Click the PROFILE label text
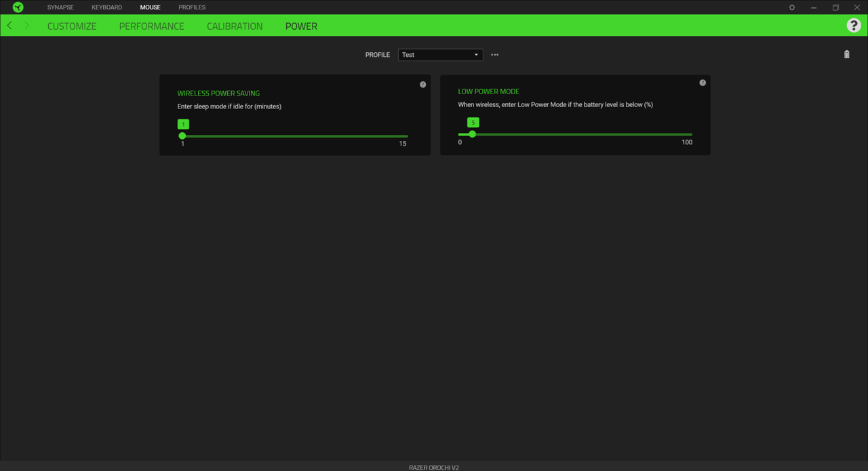Viewport: 868px width, 471px height. [378, 55]
